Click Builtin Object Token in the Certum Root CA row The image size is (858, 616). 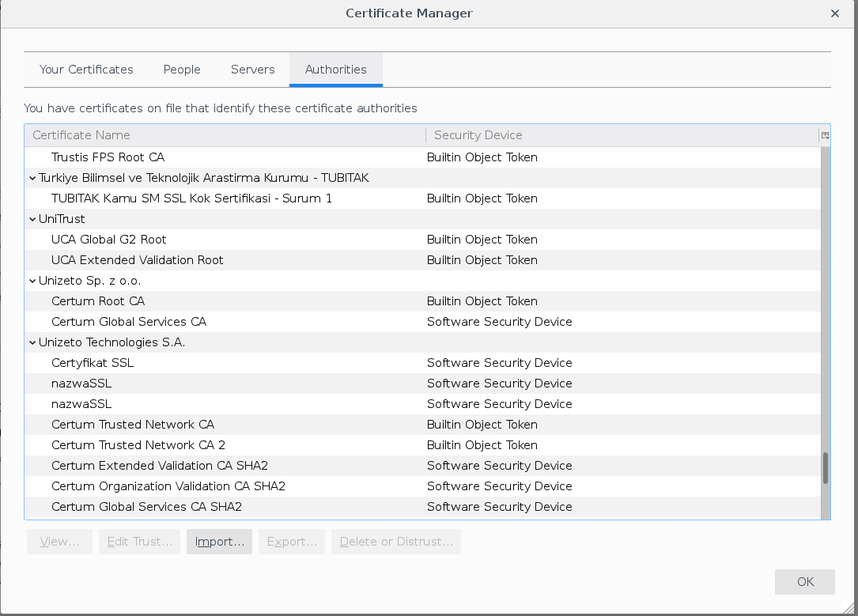coord(482,301)
